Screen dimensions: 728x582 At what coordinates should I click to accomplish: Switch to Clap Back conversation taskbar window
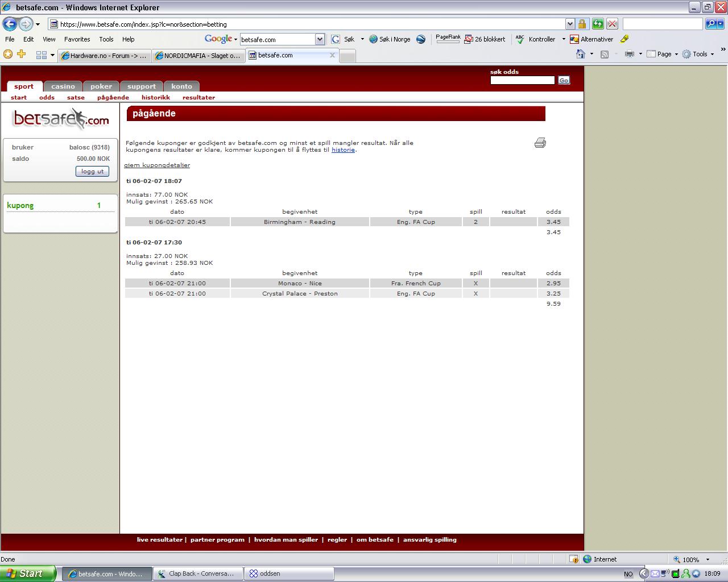pyautogui.click(x=198, y=573)
